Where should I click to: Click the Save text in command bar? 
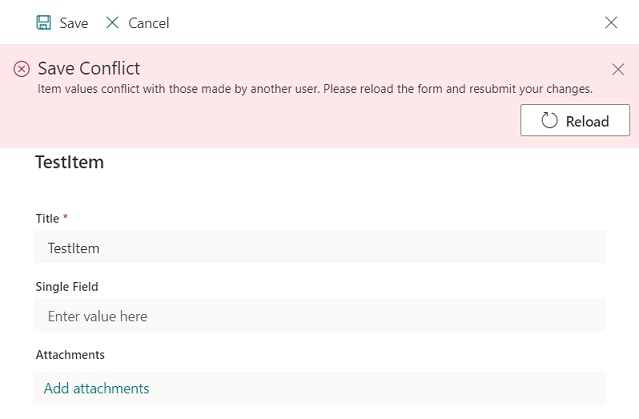(73, 23)
